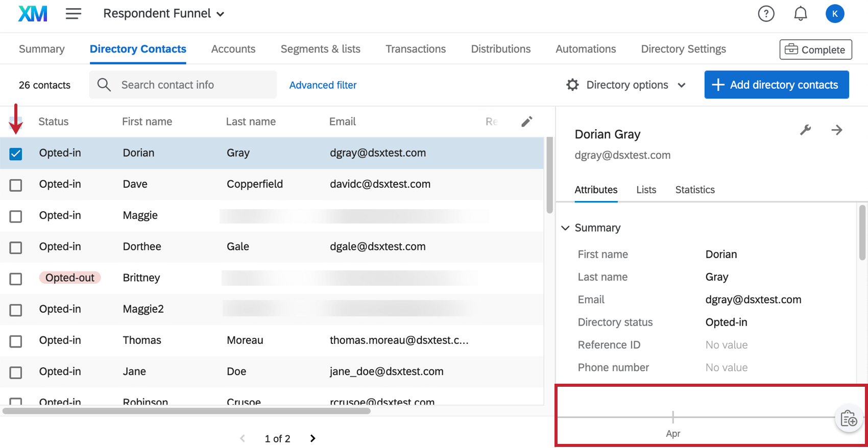Open the Directory Contacts tab

(x=138, y=49)
